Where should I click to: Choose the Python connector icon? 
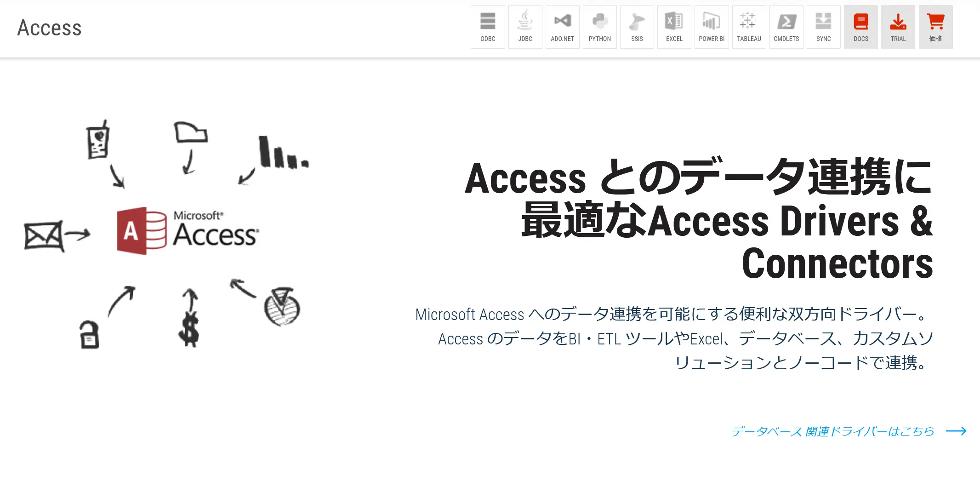tap(599, 27)
